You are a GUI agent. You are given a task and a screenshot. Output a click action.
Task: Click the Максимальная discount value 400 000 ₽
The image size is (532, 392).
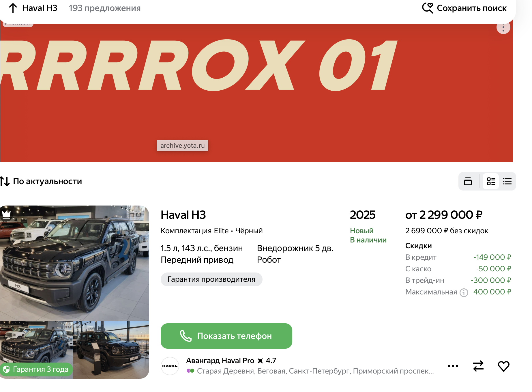click(492, 292)
